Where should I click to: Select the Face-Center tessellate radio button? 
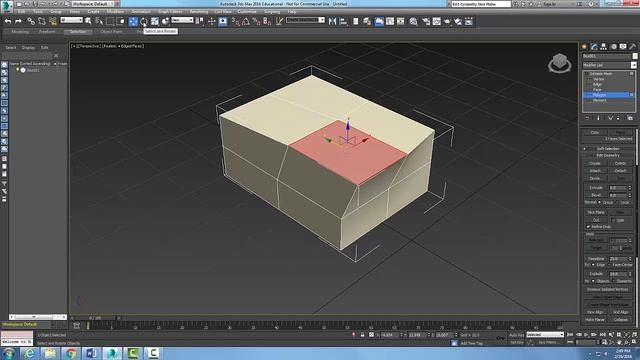click(610, 265)
